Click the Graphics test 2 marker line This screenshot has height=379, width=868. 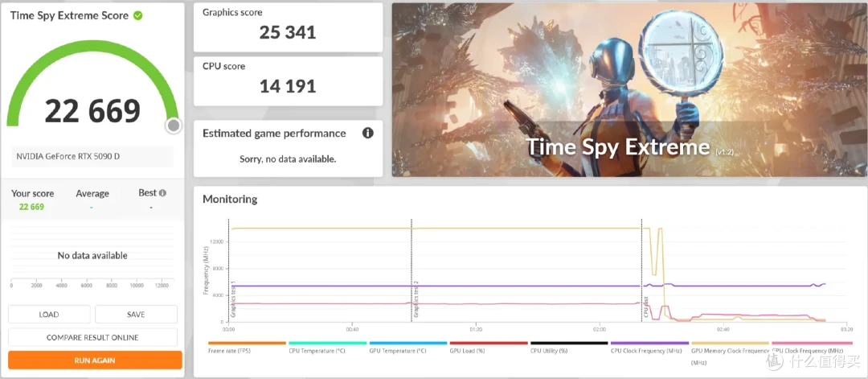[x=411, y=270]
